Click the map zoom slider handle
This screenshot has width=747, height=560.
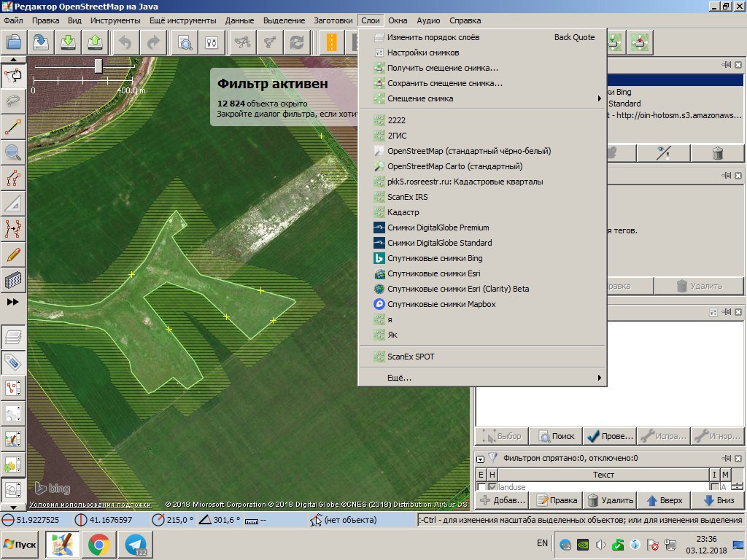(x=98, y=66)
